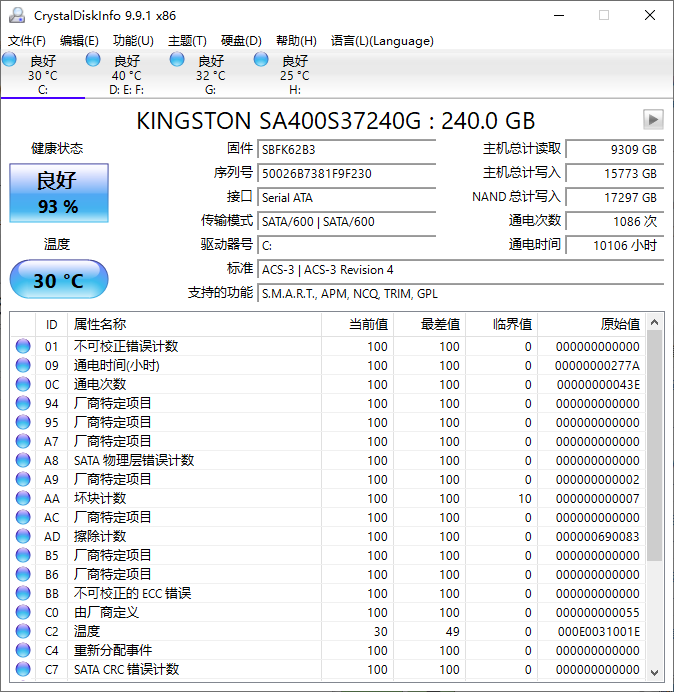Click status orb for attribute AD row

pyautogui.click(x=23, y=536)
